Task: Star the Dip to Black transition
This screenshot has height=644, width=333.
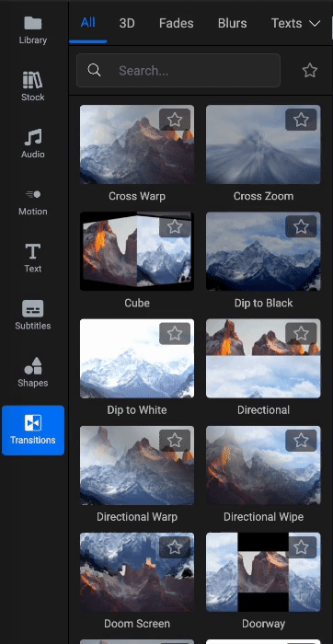Action: (301, 226)
